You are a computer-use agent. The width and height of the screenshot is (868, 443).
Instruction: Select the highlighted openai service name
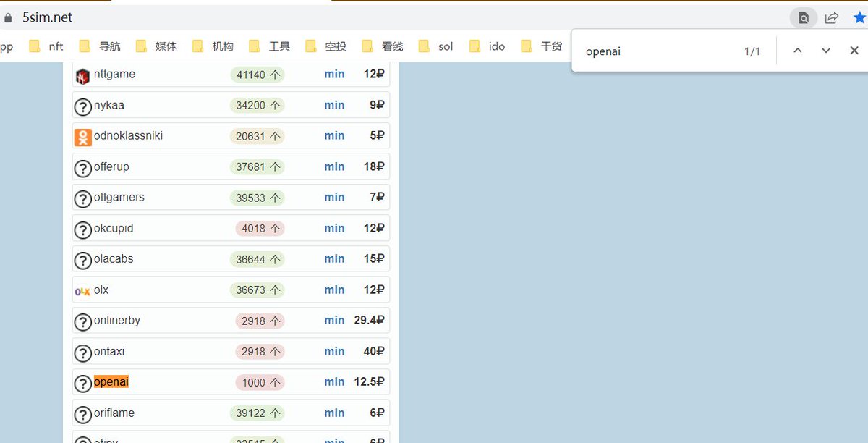point(111,381)
